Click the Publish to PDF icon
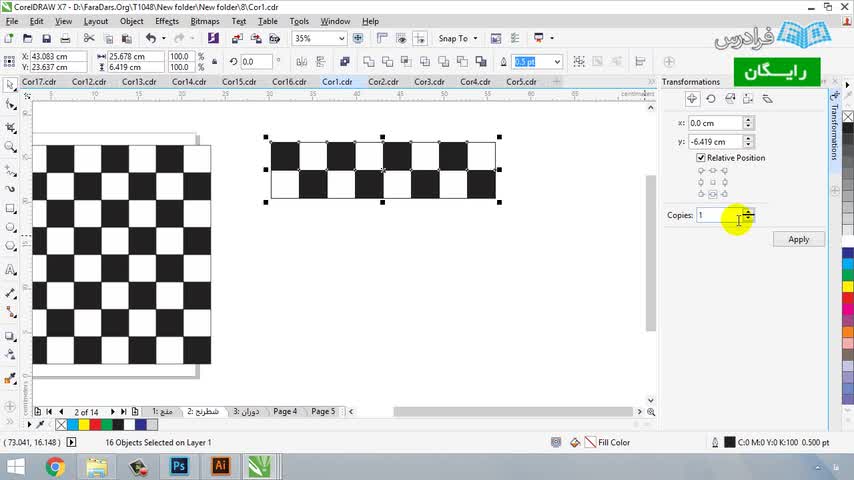This screenshot has height=480, width=854. [274, 38]
